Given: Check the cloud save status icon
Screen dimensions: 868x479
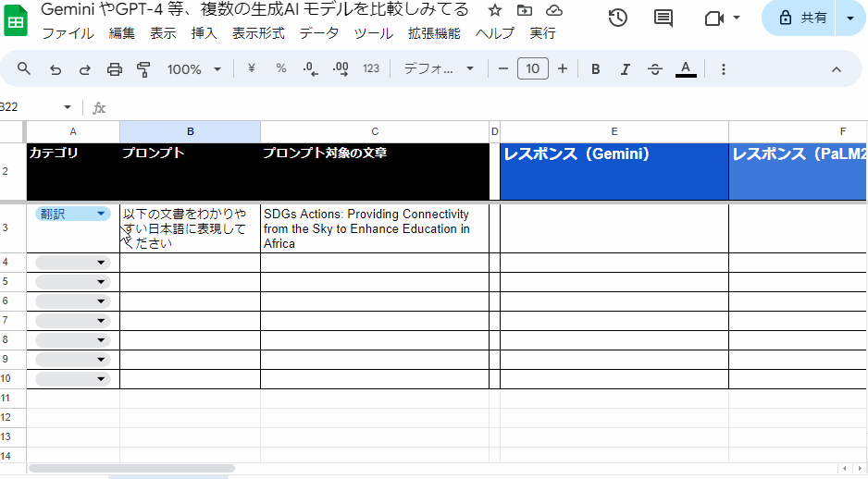Looking at the screenshot, I should (554, 10).
